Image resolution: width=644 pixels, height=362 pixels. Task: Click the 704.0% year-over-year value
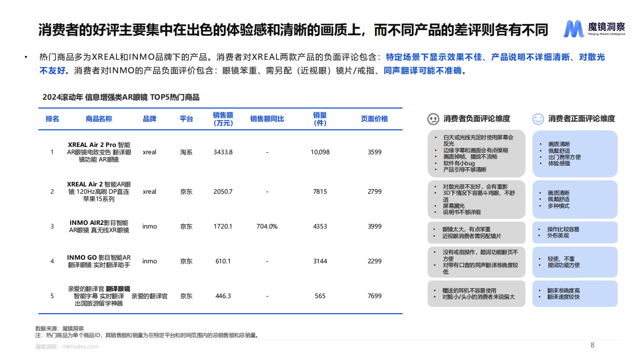(267, 226)
